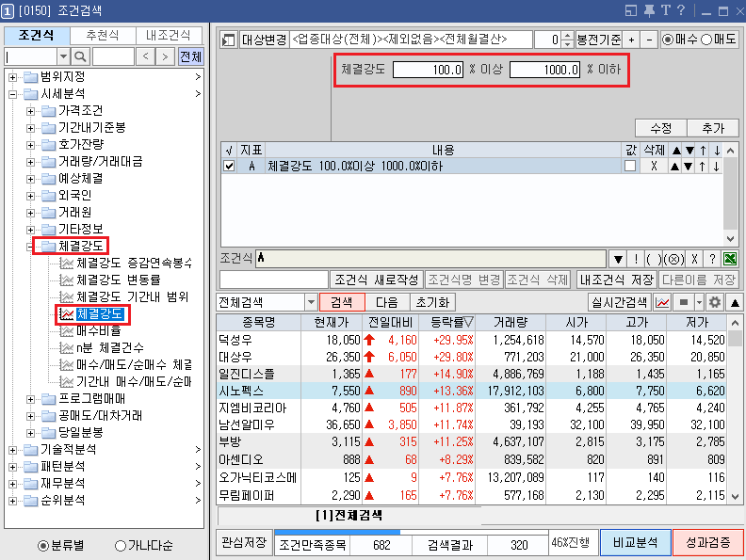Expand the 가격조건 folder

click(30, 111)
